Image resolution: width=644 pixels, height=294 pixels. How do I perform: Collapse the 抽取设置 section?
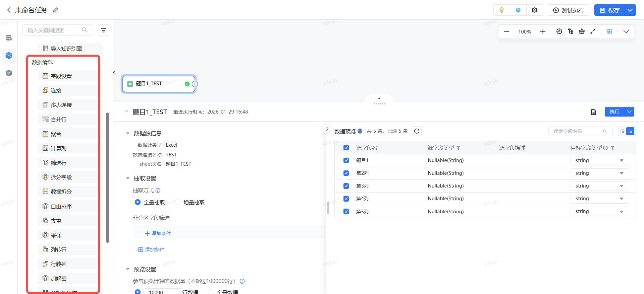(128, 178)
